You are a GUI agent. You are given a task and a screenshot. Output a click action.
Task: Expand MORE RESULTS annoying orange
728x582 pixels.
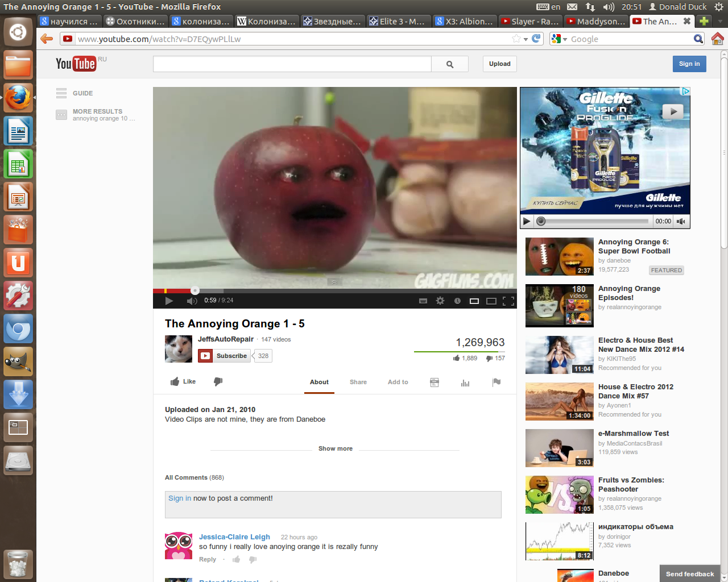[x=96, y=115]
